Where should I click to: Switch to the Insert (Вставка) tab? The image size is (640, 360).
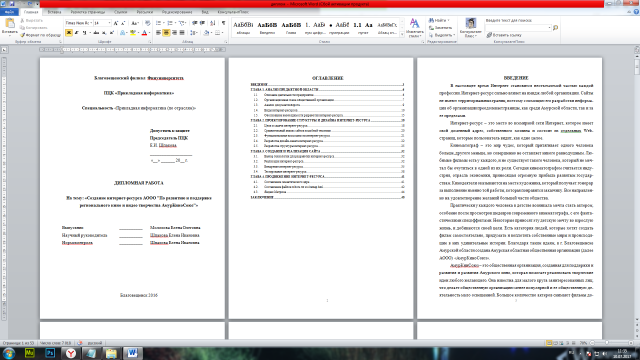coord(54,12)
